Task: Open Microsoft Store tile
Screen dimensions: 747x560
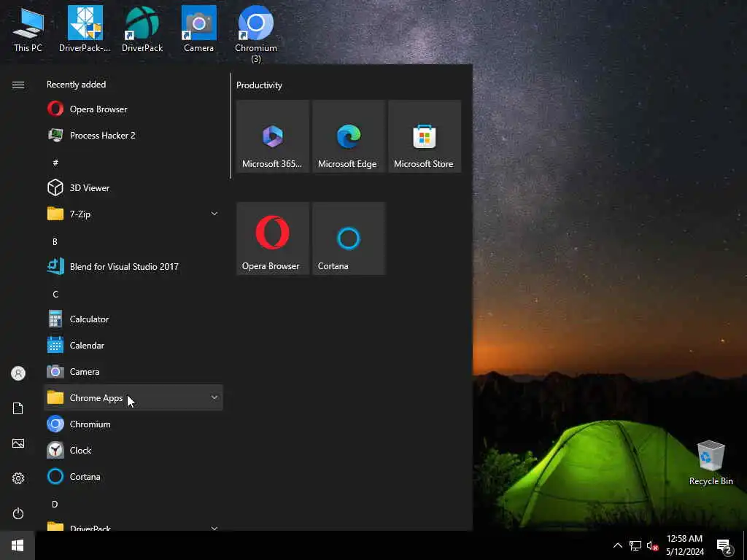Action: (x=425, y=136)
